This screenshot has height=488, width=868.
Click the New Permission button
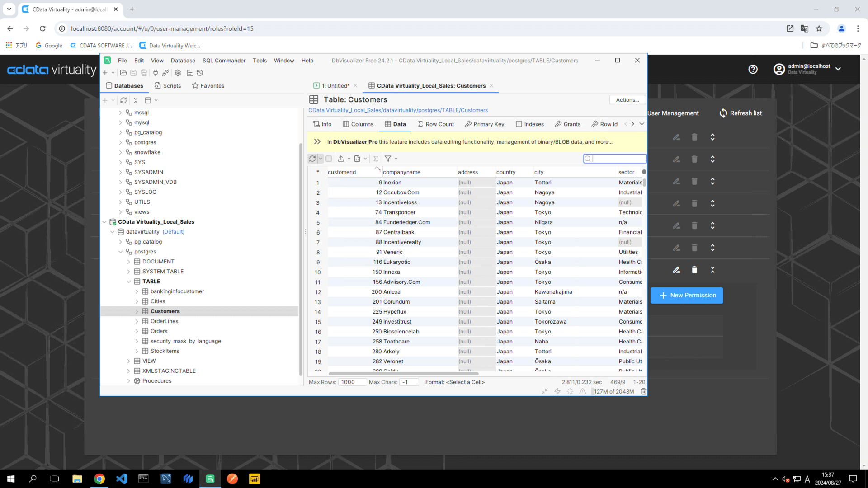pyautogui.click(x=687, y=296)
